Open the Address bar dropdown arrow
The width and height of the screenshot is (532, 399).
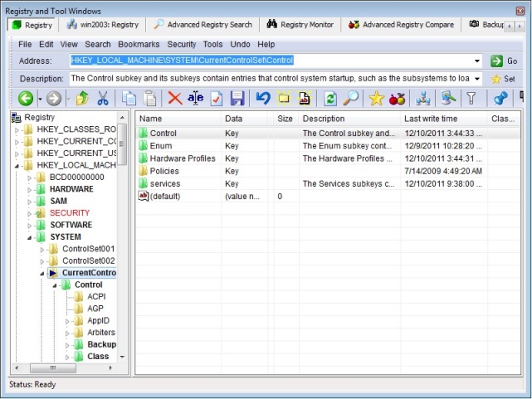pyautogui.click(x=477, y=61)
